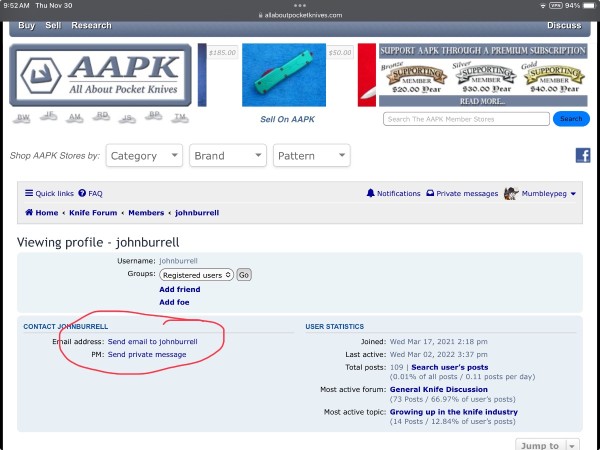
Task: Click the Notifications bell icon
Action: coord(370,193)
